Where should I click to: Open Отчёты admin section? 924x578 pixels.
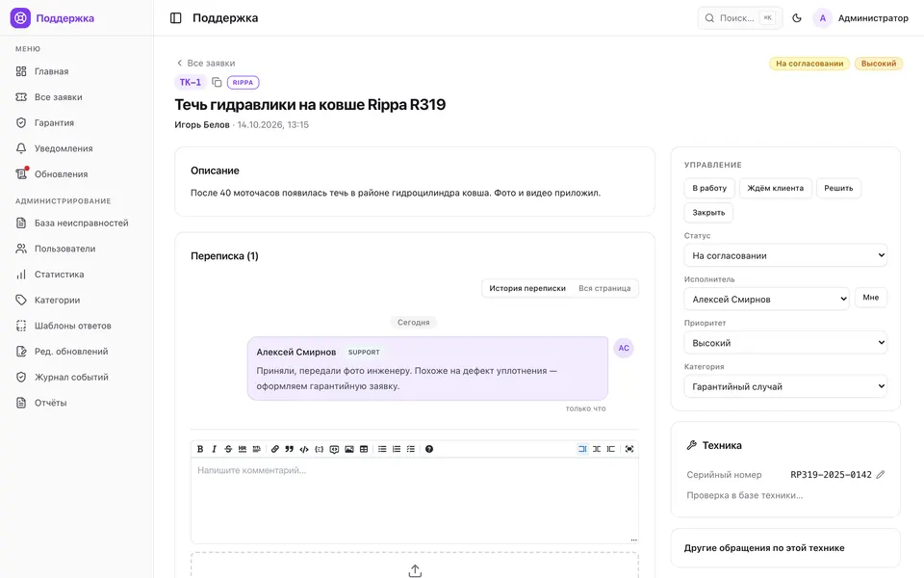(77, 403)
